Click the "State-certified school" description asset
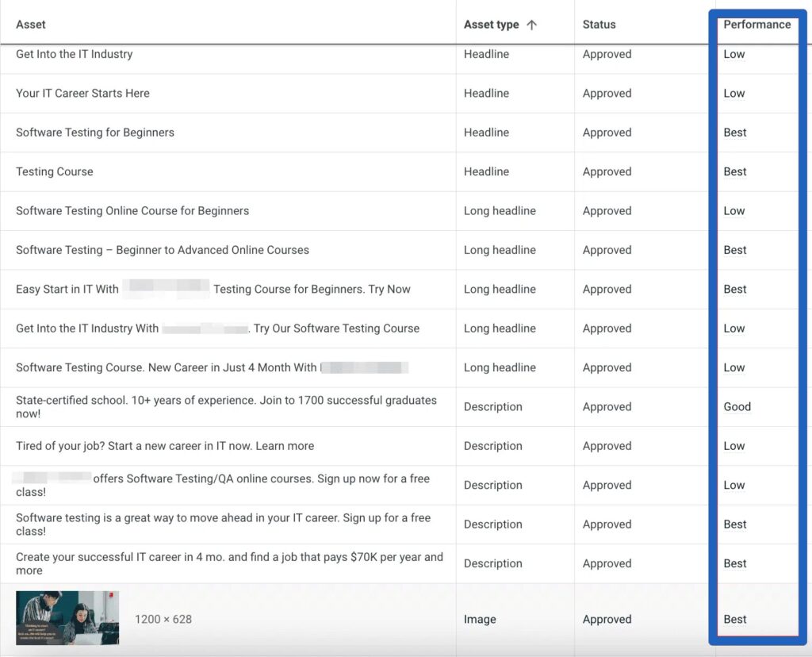 pyautogui.click(x=226, y=406)
